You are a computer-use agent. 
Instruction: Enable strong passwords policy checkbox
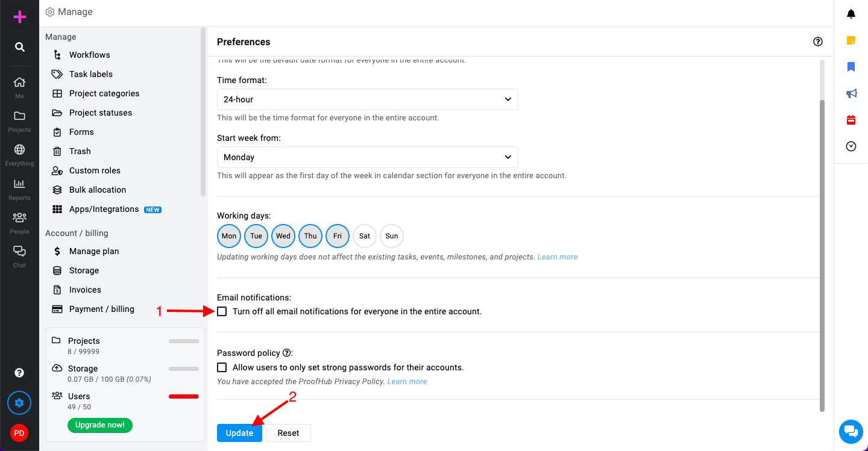(x=222, y=367)
